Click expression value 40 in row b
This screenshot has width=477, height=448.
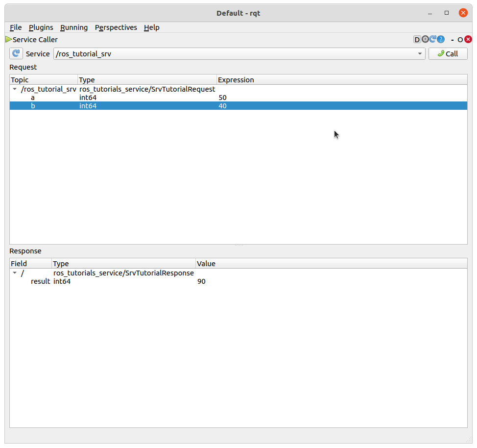pyautogui.click(x=222, y=106)
